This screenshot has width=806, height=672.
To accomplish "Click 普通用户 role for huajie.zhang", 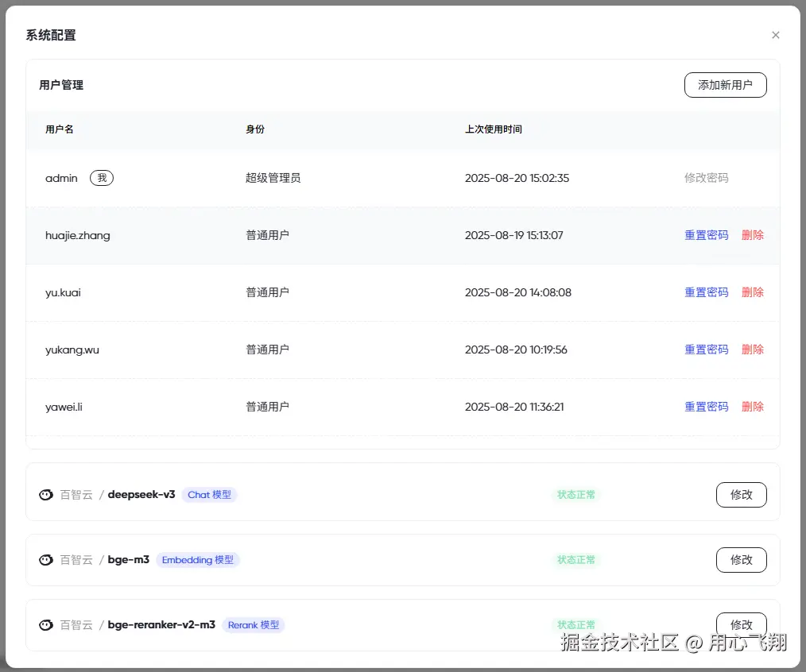I will 267,235.
